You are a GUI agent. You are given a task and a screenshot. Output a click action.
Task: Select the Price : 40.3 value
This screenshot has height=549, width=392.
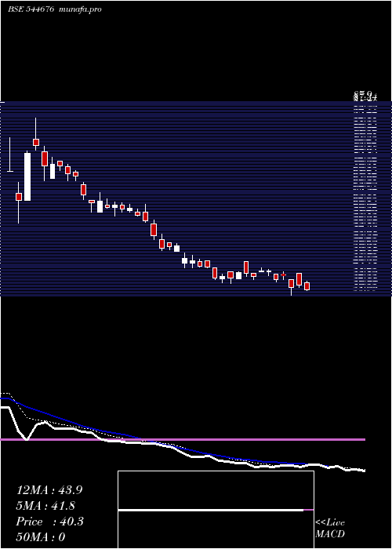click(49, 522)
